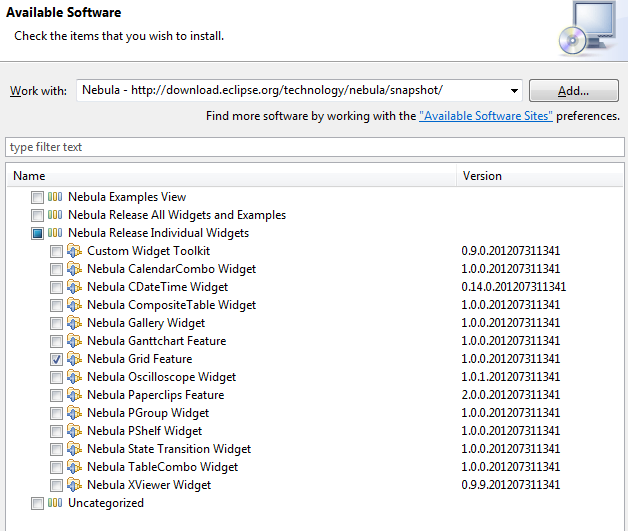Select Nebula Release Individual Widgets row text
Viewport: 628px width, 531px height.
(x=159, y=233)
